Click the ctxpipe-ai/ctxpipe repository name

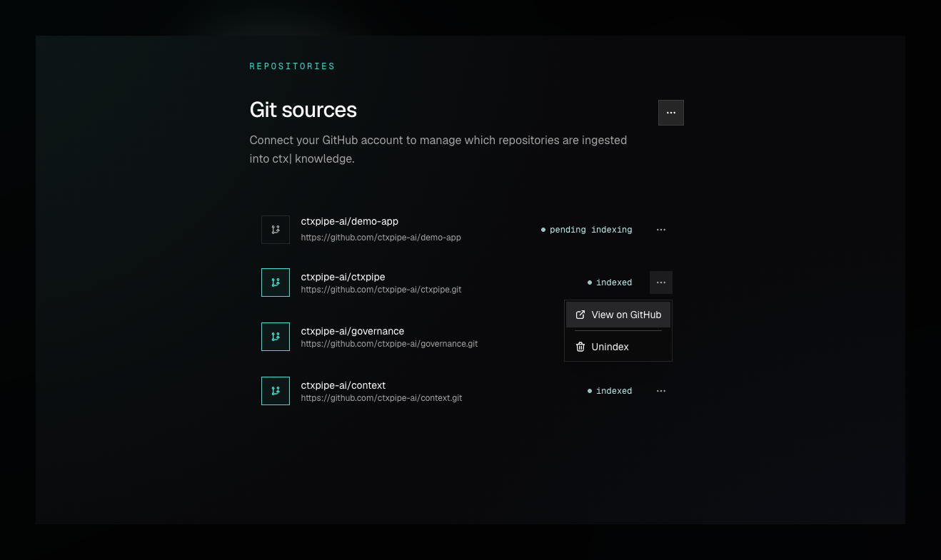(x=343, y=277)
